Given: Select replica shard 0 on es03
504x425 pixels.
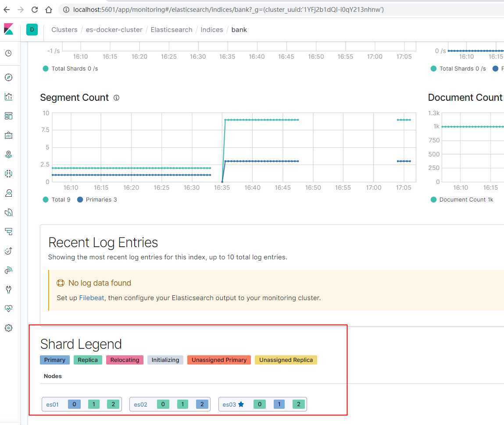Looking at the screenshot, I should click(260, 404).
